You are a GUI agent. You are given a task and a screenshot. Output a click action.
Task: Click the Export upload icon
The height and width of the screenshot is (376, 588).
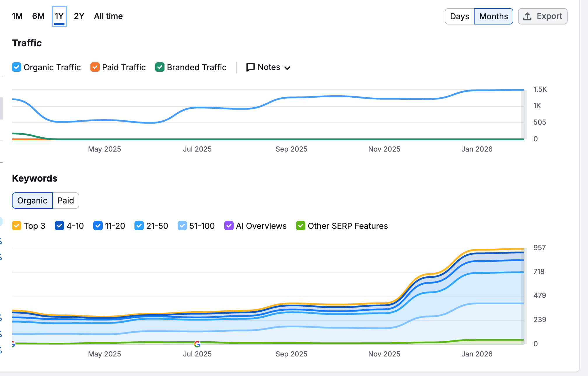click(527, 16)
